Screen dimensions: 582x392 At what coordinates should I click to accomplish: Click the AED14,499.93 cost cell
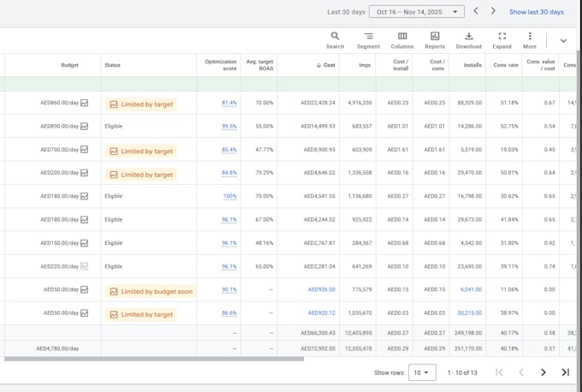318,126
